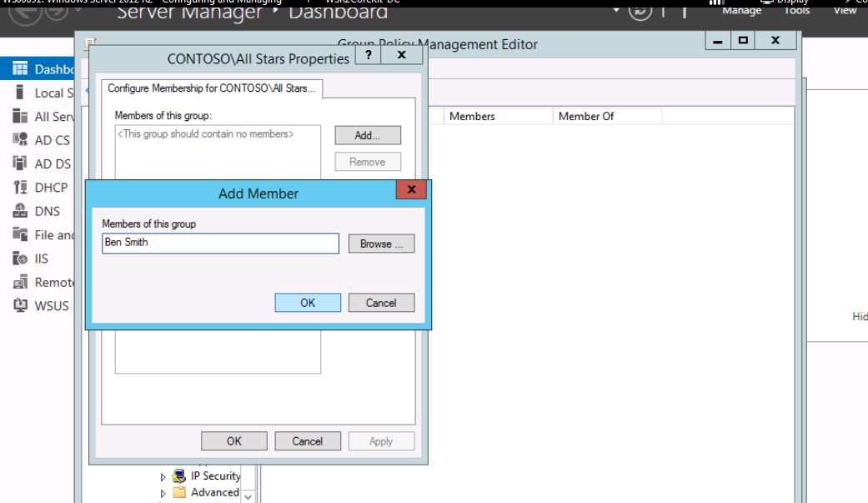The width and height of the screenshot is (868, 503).
Task: Select the Configure Membership tab
Action: click(x=212, y=88)
